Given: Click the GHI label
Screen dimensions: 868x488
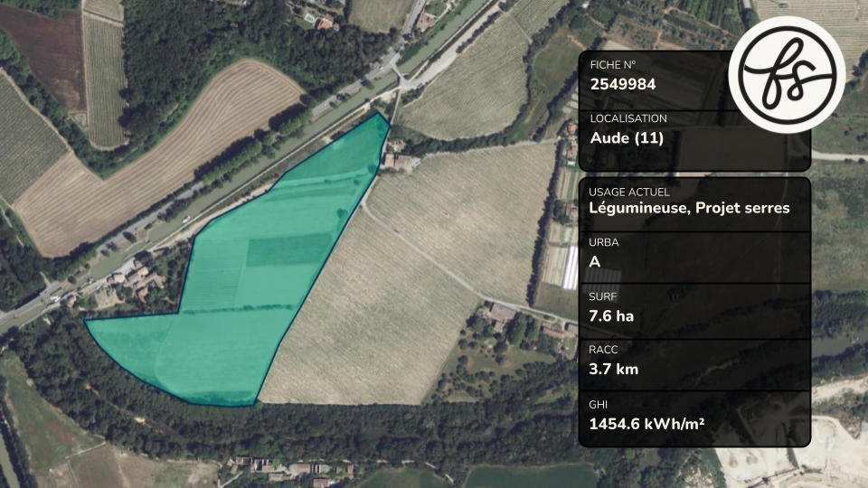Looking at the screenshot, I should (598, 405).
